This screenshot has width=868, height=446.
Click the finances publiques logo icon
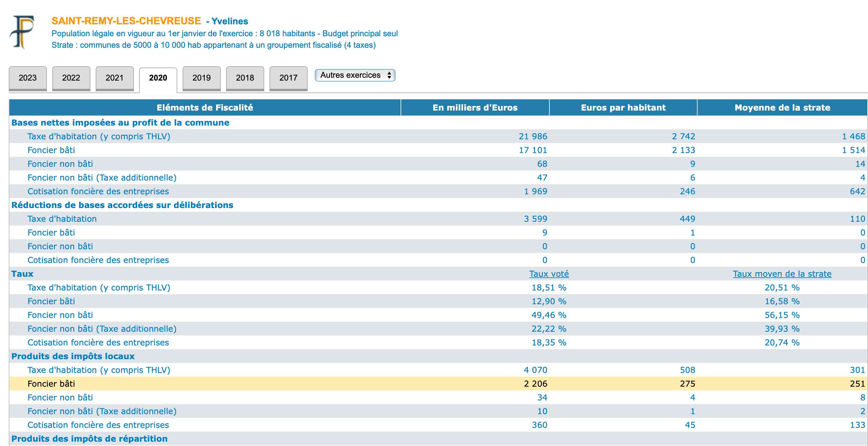22,32
